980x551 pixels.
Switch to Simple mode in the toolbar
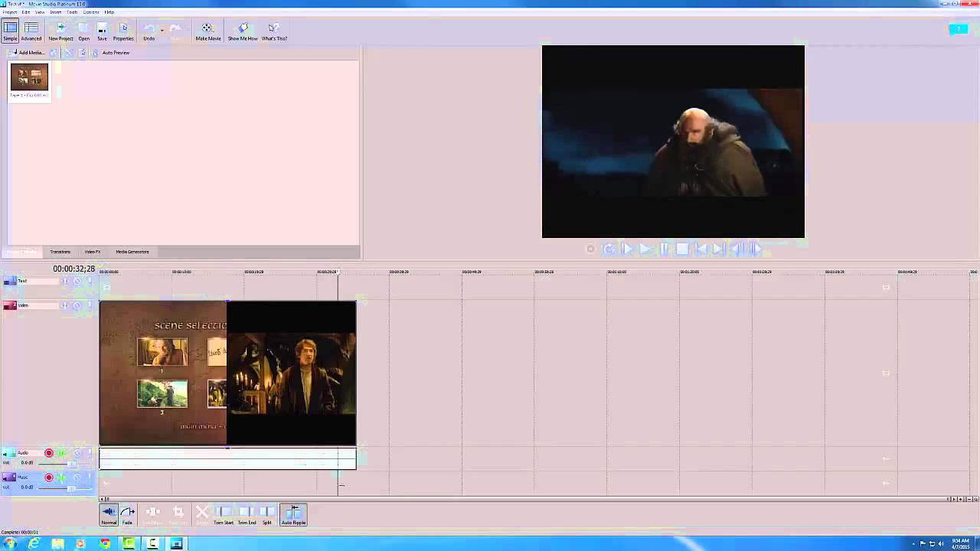pyautogui.click(x=10, y=31)
